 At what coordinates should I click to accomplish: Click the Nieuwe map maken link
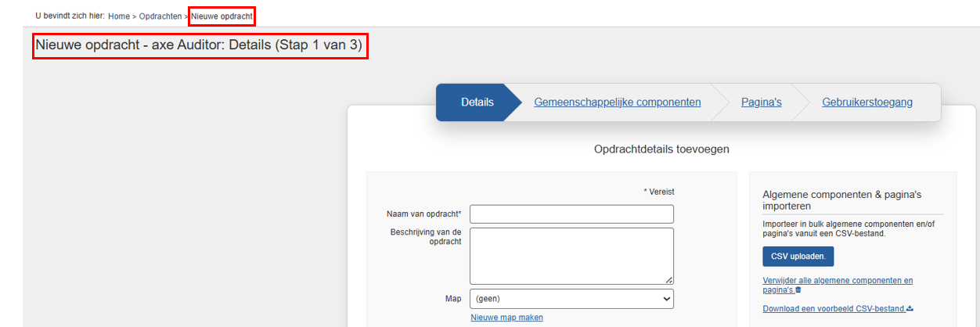pyautogui.click(x=506, y=318)
